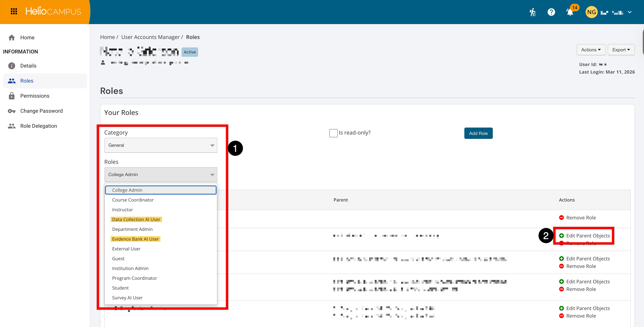The width and height of the screenshot is (644, 327).
Task: Open User Accounts Manager breadcrumb link
Action: tap(150, 37)
